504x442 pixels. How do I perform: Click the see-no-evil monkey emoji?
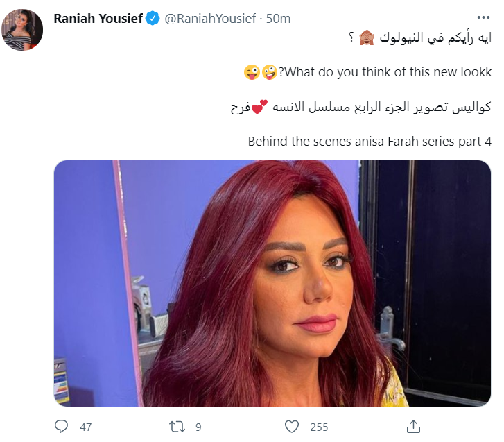click(367, 37)
